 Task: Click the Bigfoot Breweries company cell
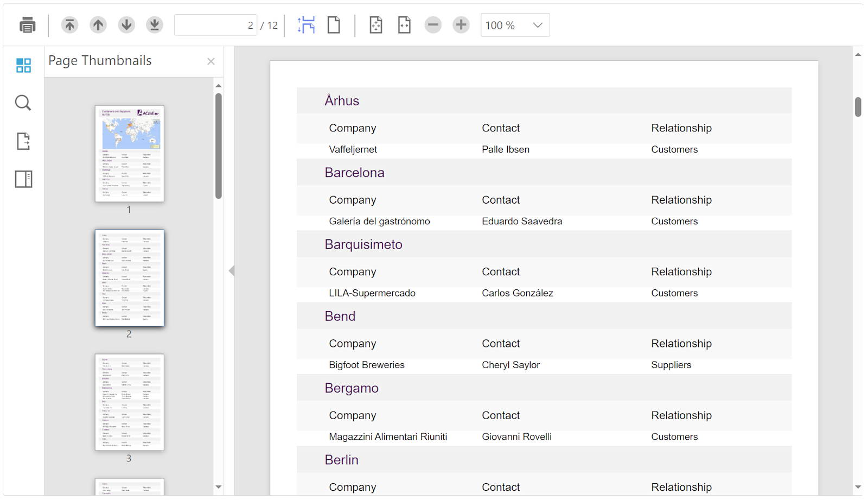(x=367, y=365)
